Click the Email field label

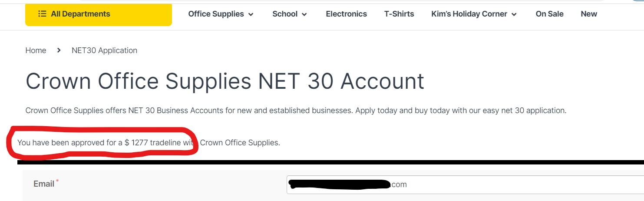[44, 184]
